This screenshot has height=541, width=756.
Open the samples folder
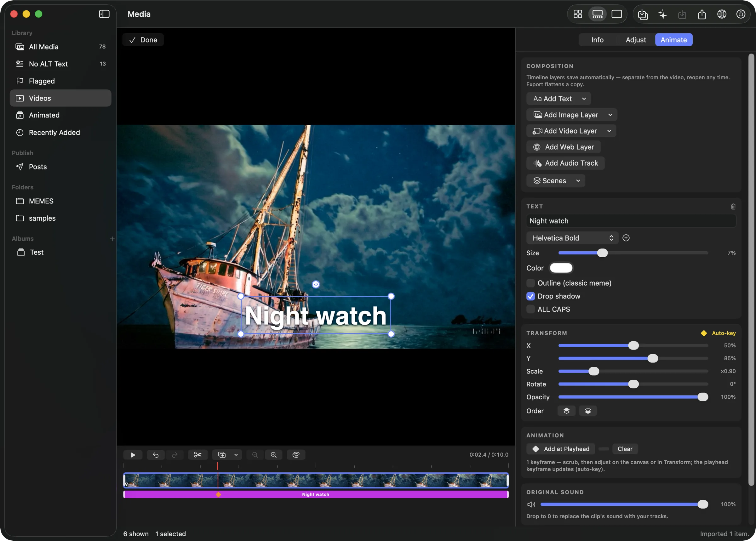tap(60, 218)
